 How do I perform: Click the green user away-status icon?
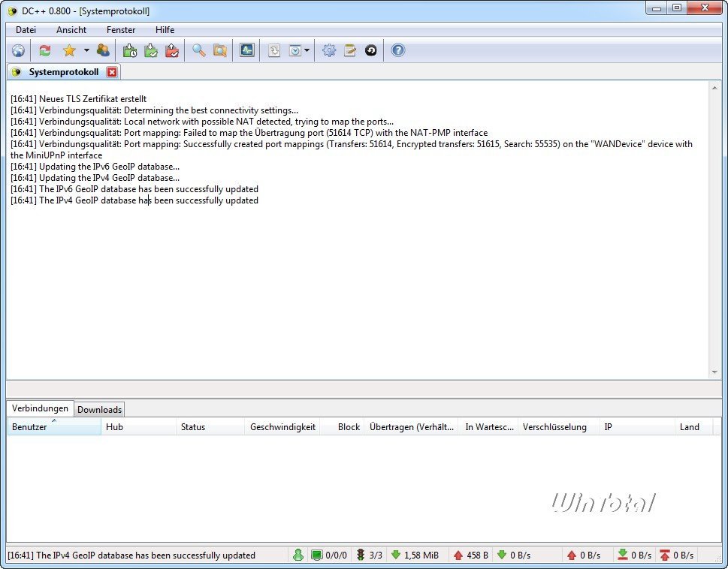[298, 555]
